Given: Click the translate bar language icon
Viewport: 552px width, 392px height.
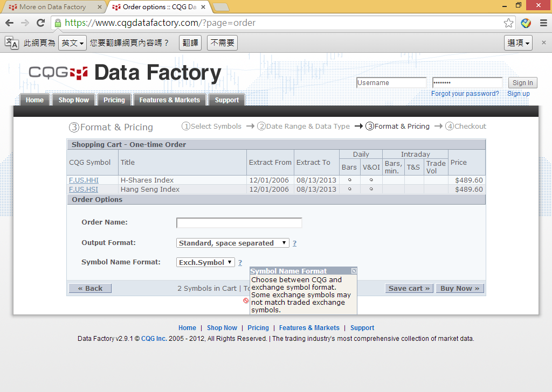Looking at the screenshot, I should coord(12,43).
